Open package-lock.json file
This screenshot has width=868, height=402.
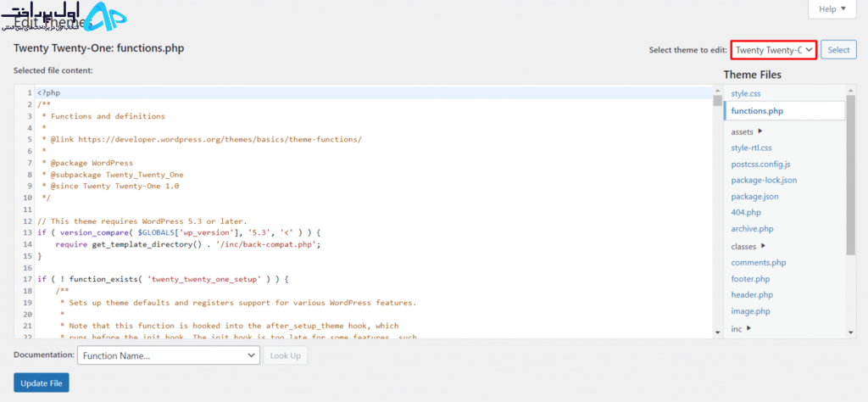pos(764,180)
